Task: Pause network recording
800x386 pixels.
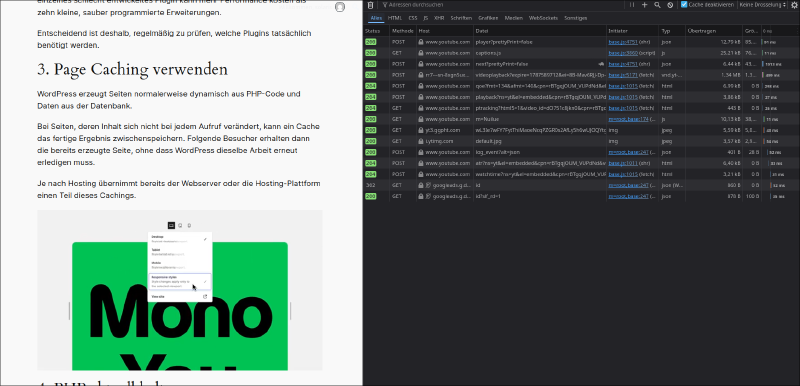Action: pyautogui.click(x=632, y=5)
